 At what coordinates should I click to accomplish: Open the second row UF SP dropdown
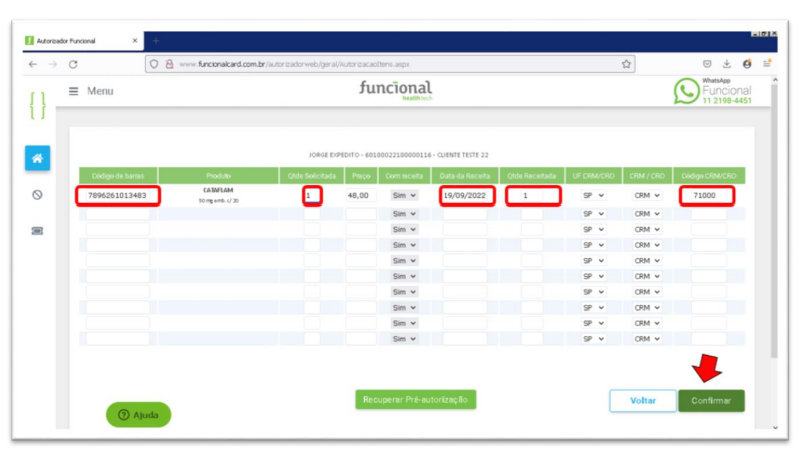click(x=593, y=214)
